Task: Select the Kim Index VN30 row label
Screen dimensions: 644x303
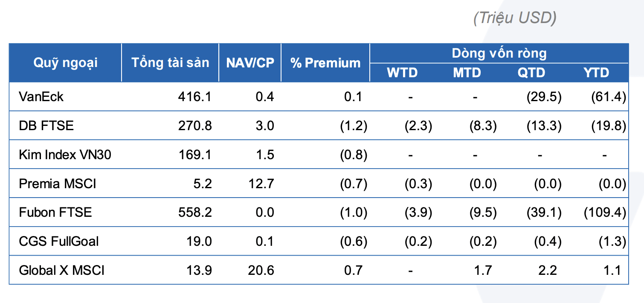Action: (65, 154)
